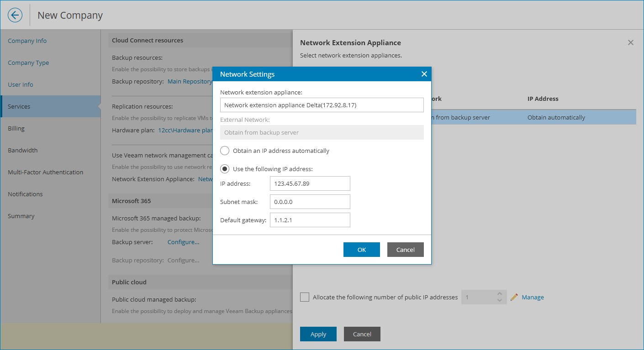Click the back arrow beside New Company
Screen dimensions: 644x350
(15, 15)
